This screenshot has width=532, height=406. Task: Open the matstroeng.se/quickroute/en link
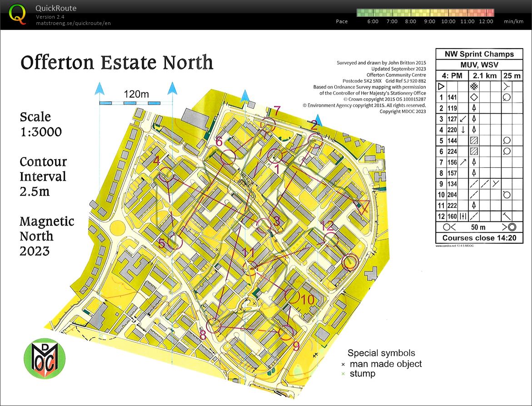click(73, 23)
